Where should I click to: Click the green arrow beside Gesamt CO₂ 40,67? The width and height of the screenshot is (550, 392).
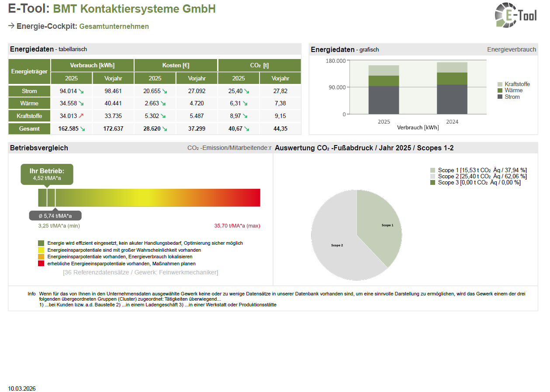(x=247, y=129)
